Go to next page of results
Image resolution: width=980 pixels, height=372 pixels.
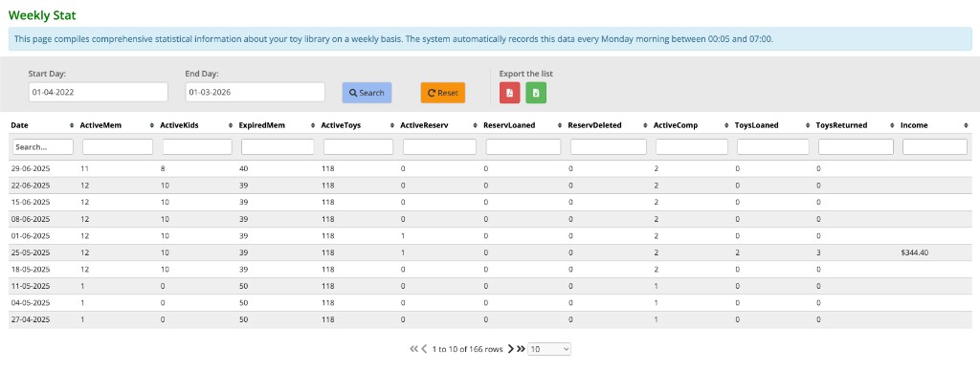click(511, 349)
